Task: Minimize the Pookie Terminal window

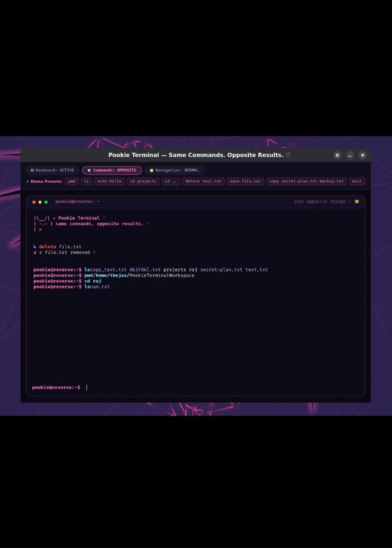Action: click(350, 155)
